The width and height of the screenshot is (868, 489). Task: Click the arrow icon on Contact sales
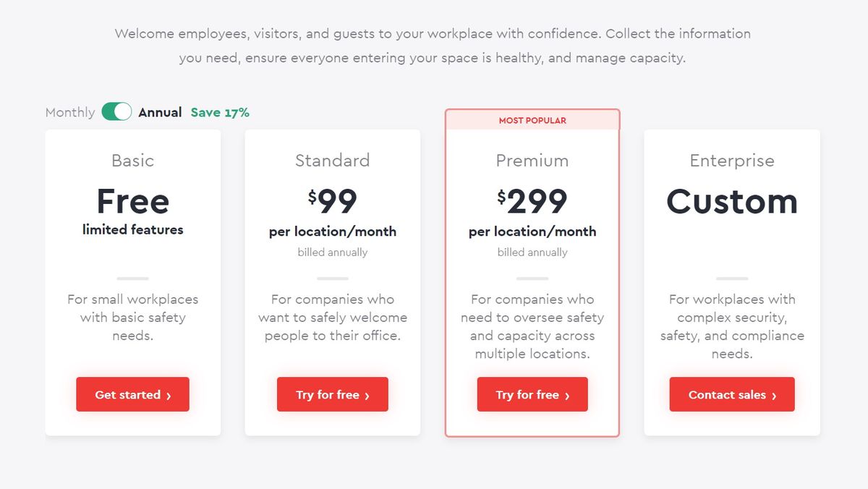(x=774, y=395)
